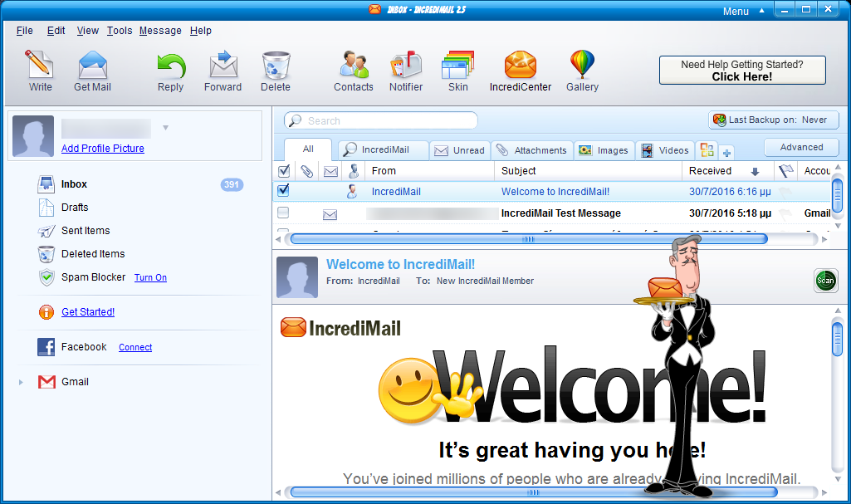Click the sender avatar in message preview
This screenshot has height=504, width=851.
(x=297, y=277)
